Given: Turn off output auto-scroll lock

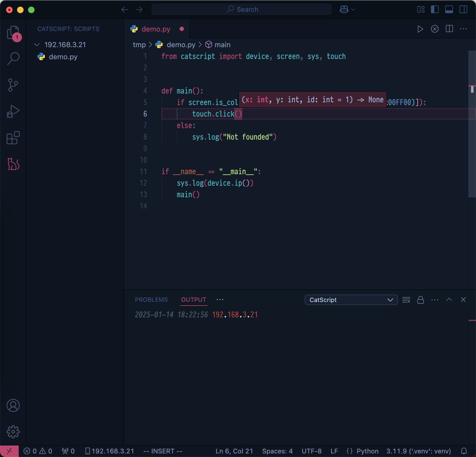Looking at the screenshot, I should coord(421,300).
